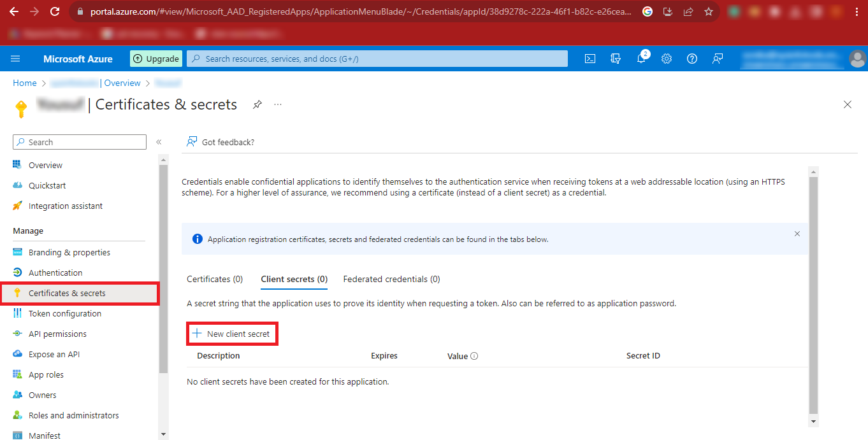Open the Azure portal hamburger menu
This screenshot has height=440, width=868.
click(15, 59)
